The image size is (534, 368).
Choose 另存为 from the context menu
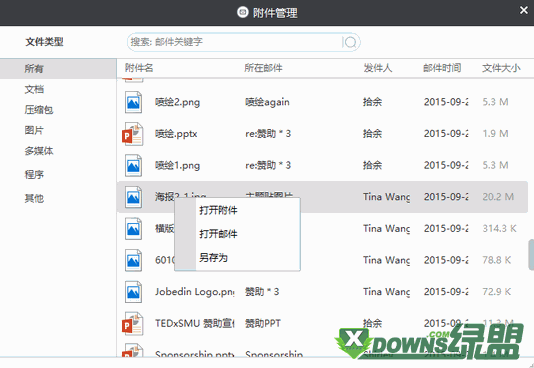tap(214, 258)
